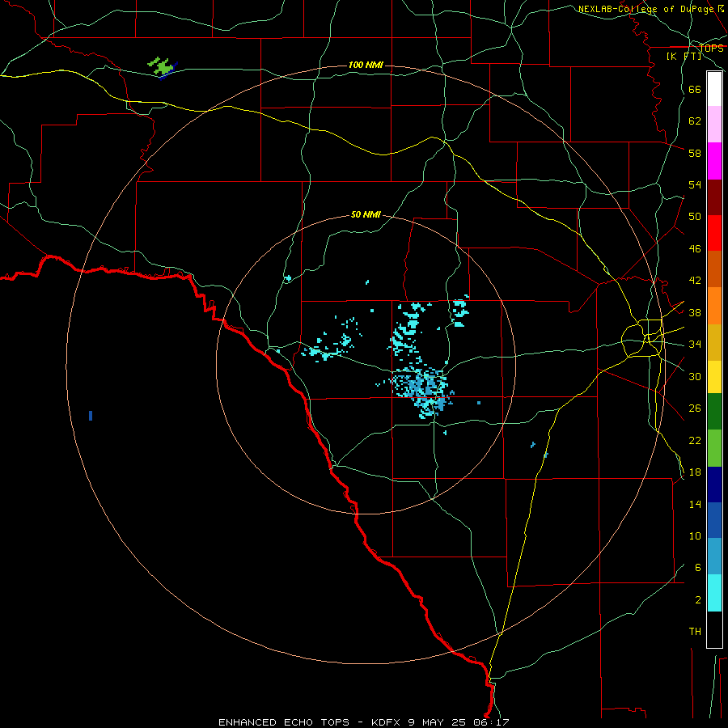Viewport: 728px width, 728px height.
Task: Click the legend value "14"
Action: (695, 504)
